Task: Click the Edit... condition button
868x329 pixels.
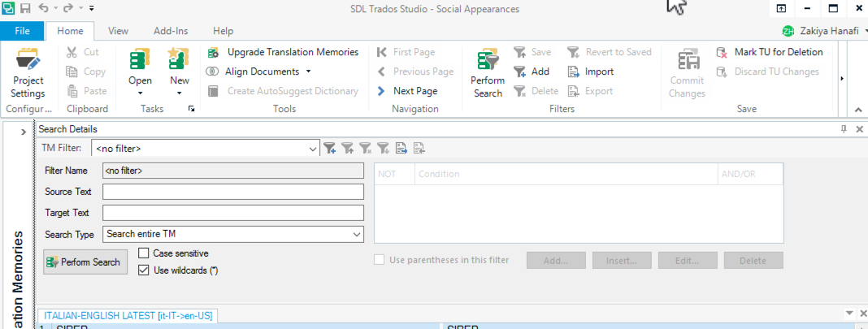Action: pyautogui.click(x=688, y=261)
